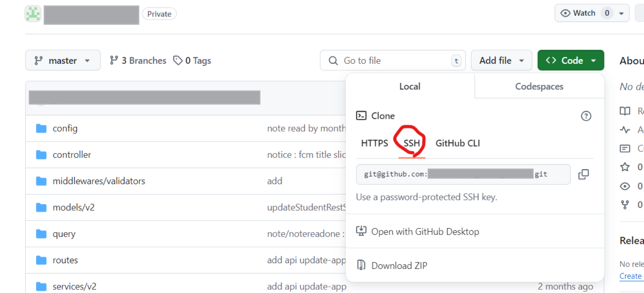The image size is (644, 293).
Task: Click the ZIP file icon
Action: tap(362, 265)
